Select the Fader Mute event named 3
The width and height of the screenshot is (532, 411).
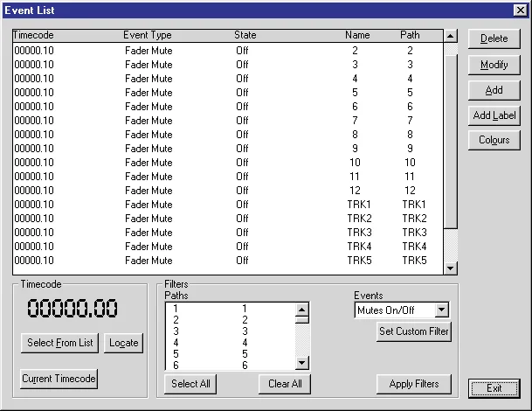228,65
